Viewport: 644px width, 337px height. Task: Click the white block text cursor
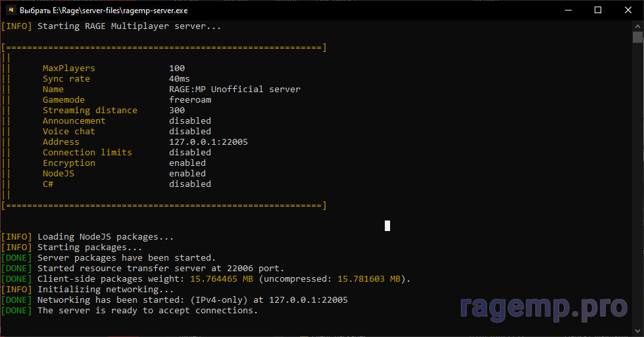[387, 226]
